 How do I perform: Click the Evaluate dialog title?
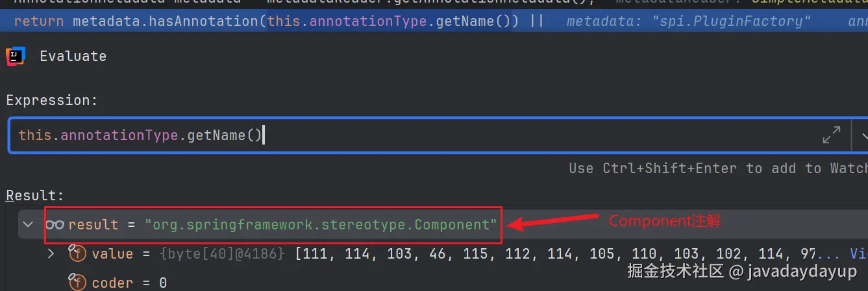coord(73,56)
